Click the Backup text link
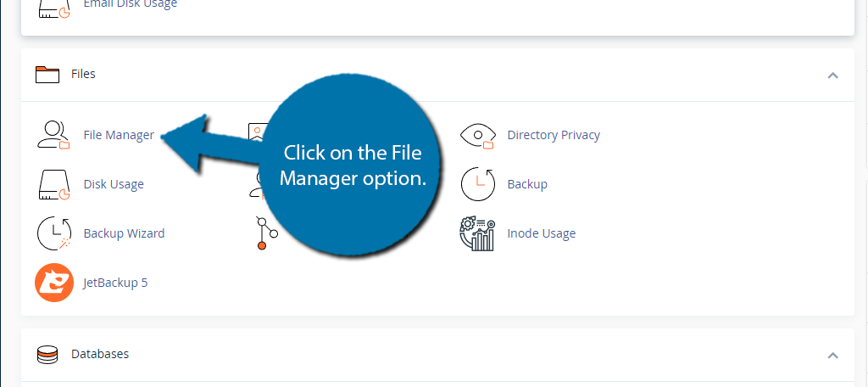Viewport: 868px width, 387px height. [527, 184]
